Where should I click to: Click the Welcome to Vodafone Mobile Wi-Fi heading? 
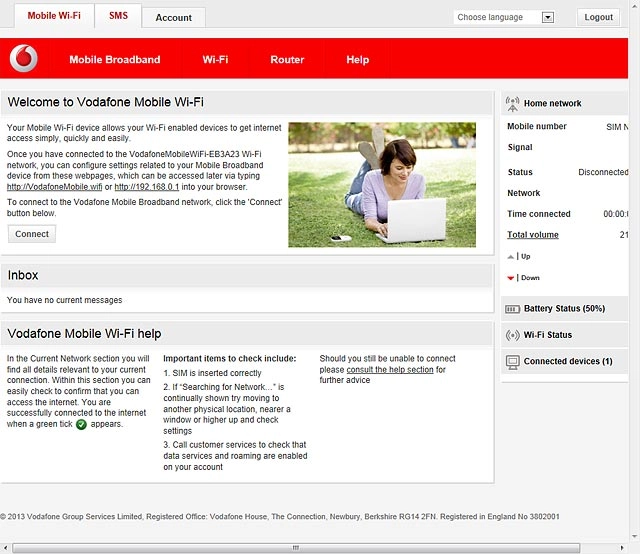[x=105, y=102]
